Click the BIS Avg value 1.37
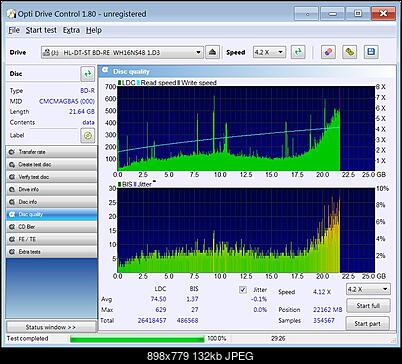The image size is (402, 364). point(192,299)
